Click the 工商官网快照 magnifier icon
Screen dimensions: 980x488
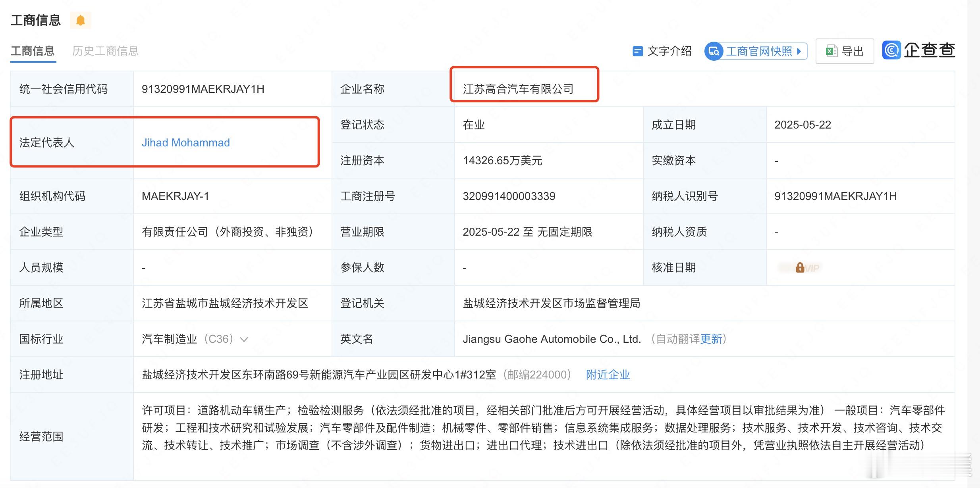click(x=714, y=51)
